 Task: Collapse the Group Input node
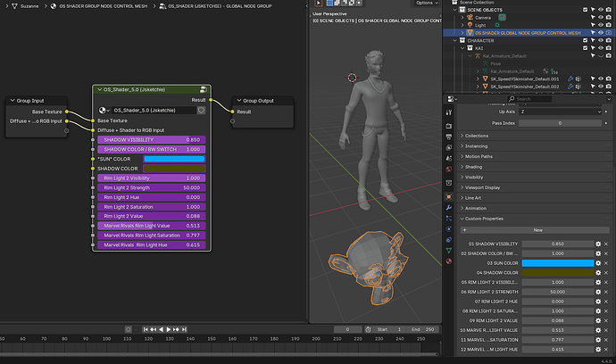pos(12,101)
